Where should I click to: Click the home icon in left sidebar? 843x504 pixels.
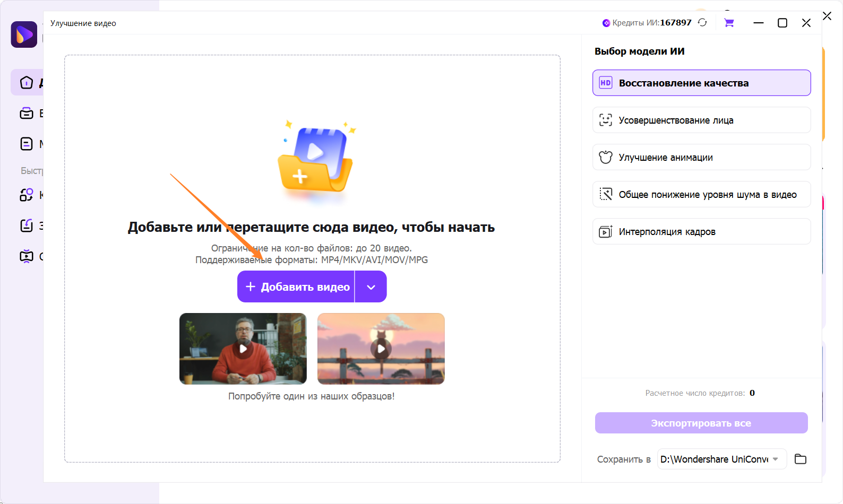[x=27, y=83]
